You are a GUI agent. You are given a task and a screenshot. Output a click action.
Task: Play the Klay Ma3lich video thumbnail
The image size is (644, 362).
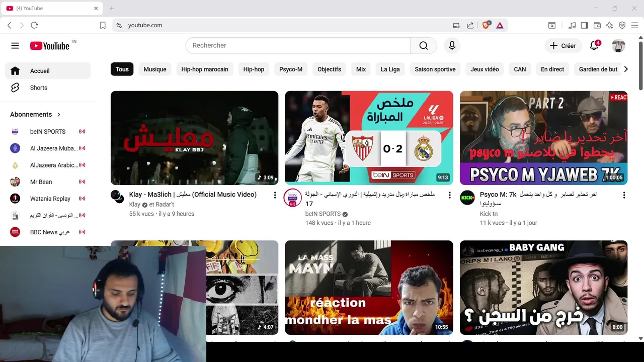[194, 138]
